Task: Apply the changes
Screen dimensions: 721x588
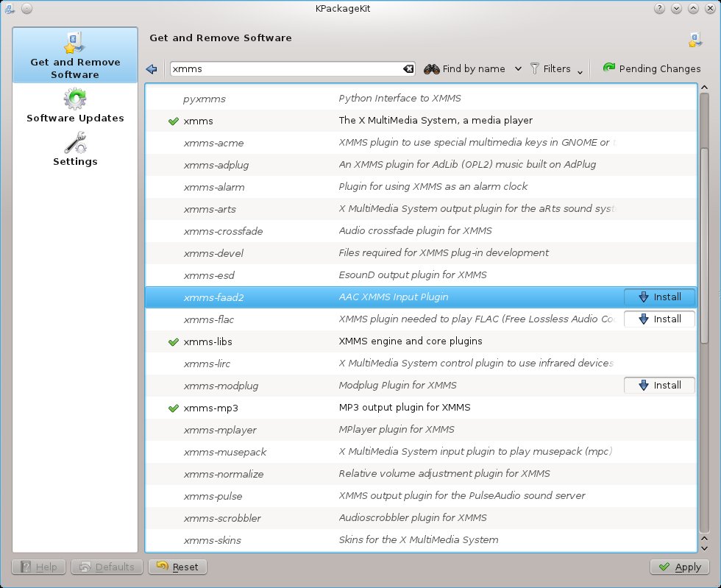Action: [680, 567]
